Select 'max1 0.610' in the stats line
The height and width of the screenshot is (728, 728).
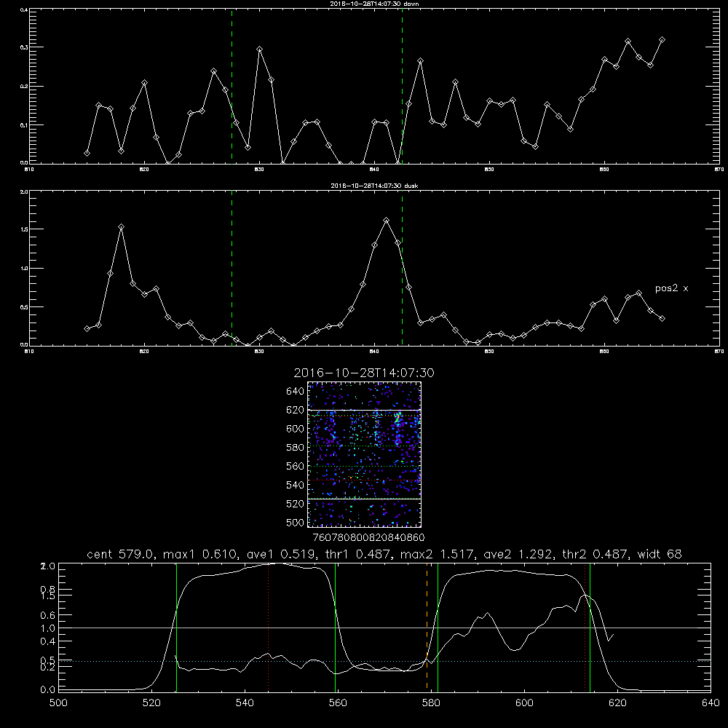click(200, 554)
